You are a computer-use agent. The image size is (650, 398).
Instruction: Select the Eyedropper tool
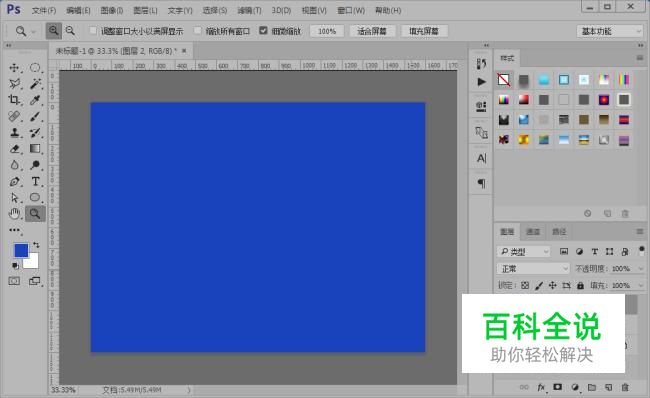[x=35, y=100]
